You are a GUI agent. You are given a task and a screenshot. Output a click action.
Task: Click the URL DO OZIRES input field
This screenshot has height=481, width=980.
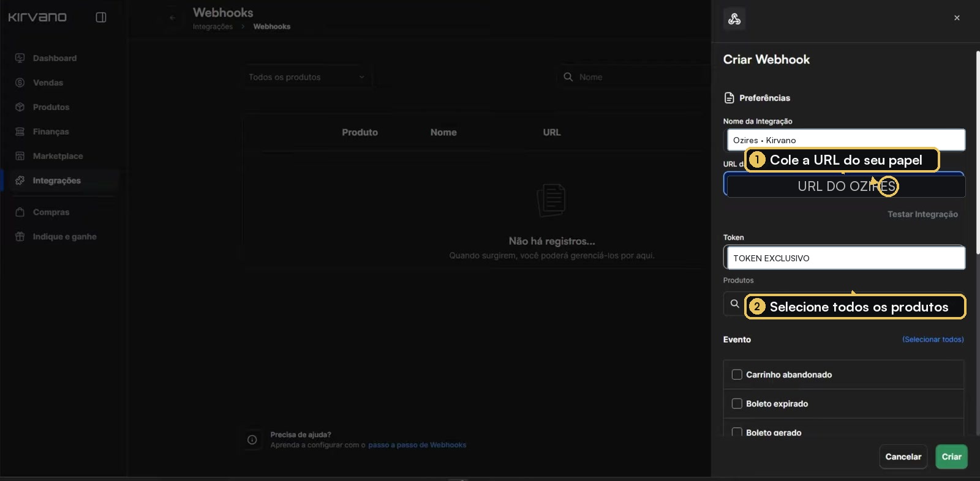click(845, 185)
